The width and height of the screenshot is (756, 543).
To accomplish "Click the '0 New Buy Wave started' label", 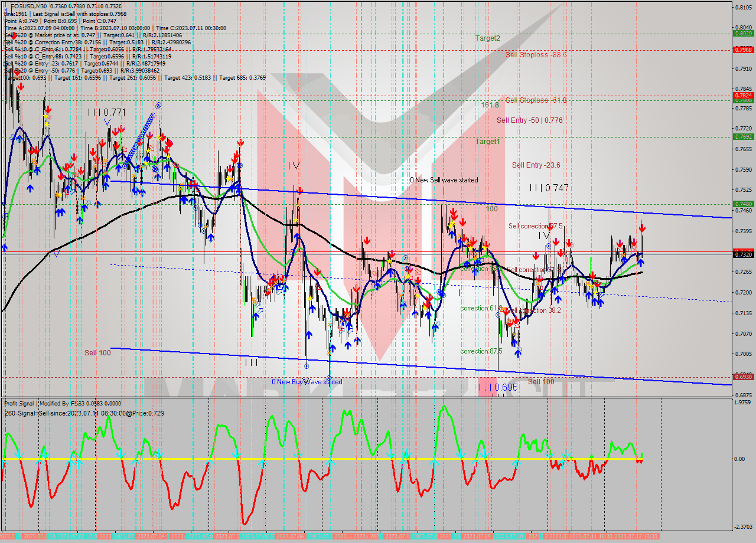I will 307,381.
